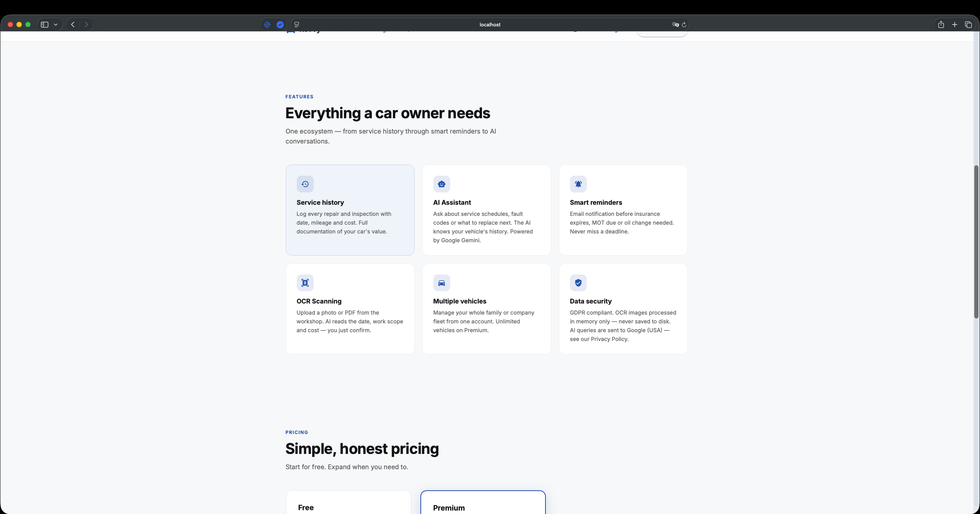Image resolution: width=980 pixels, height=514 pixels.
Task: Click the 'Manage your whole family' description
Action: (483, 321)
